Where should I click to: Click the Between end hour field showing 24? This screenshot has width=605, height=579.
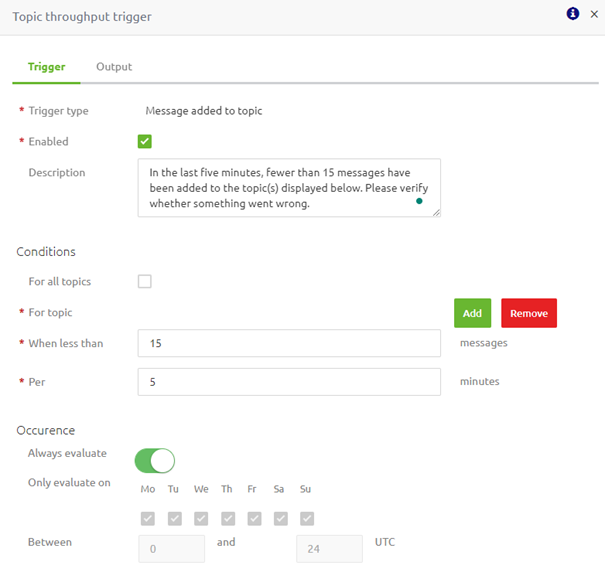tap(330, 549)
